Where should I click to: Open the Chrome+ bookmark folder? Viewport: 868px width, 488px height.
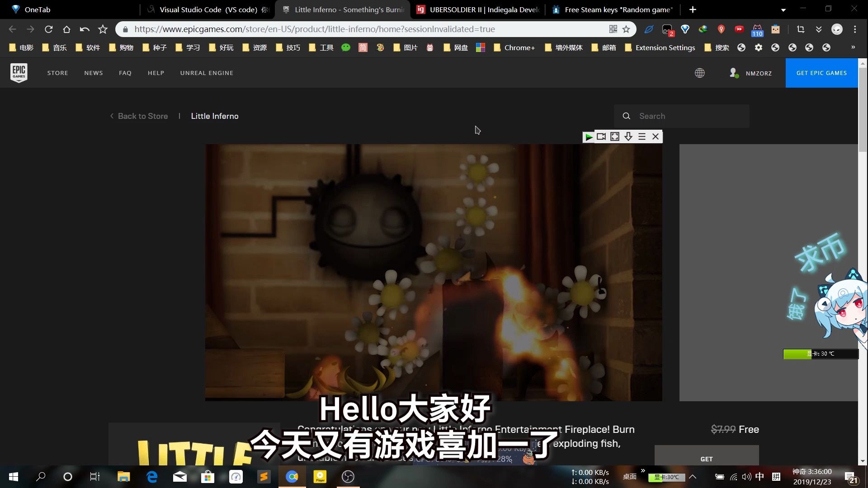[x=514, y=47]
